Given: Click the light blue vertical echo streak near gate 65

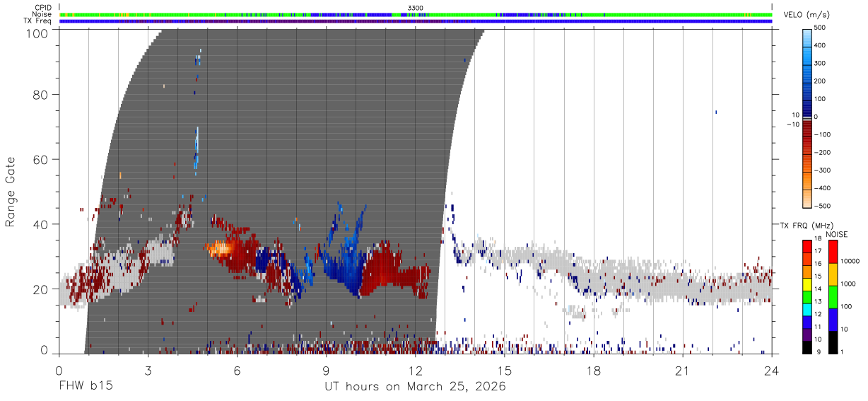Looking at the screenshot, I should tap(197, 149).
